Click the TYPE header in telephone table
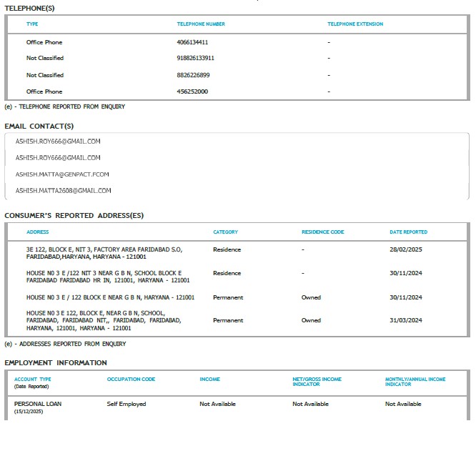476x456 pixels. point(32,24)
